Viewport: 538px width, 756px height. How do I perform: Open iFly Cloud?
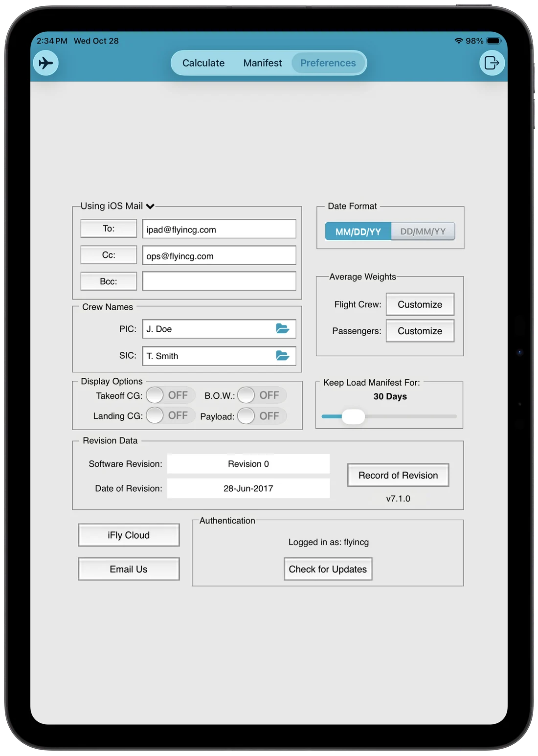[129, 535]
